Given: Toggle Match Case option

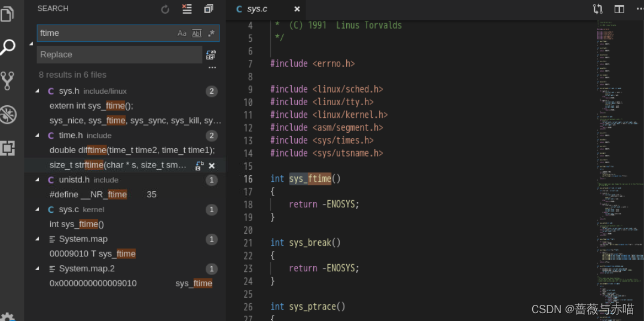Looking at the screenshot, I should point(182,33).
